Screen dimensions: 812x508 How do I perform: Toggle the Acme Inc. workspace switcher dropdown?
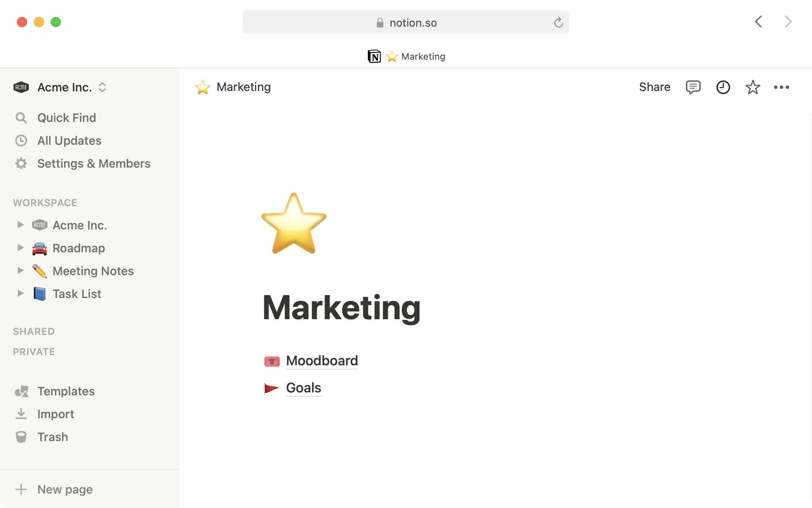click(102, 87)
